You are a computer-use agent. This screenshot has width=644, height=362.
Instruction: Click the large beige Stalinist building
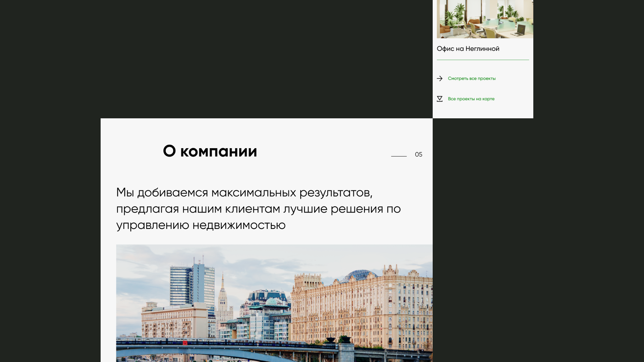tap(362, 305)
